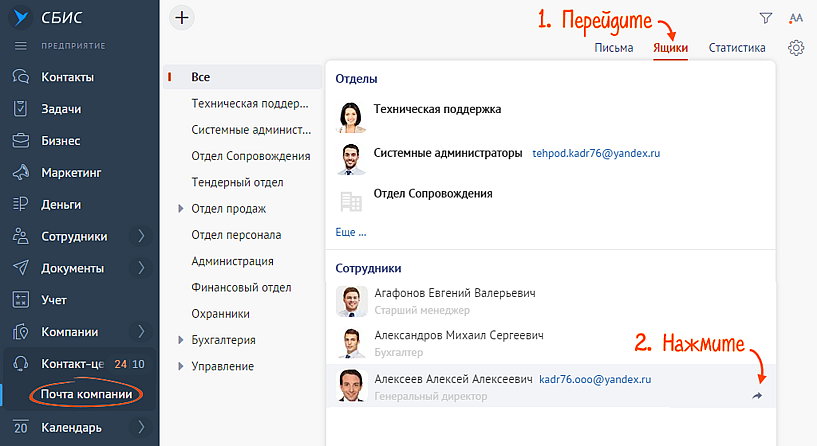Expand the Документы sidebar submenu arrow
This screenshot has width=817, height=446.
pyautogui.click(x=141, y=268)
